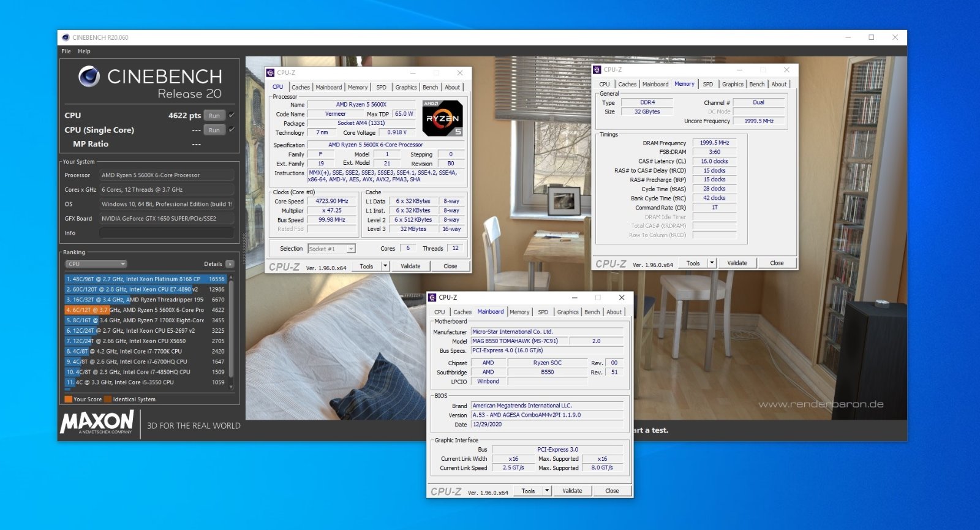Click the Maxon logo at the bottom left
This screenshot has width=980, height=530.
pyautogui.click(x=97, y=422)
